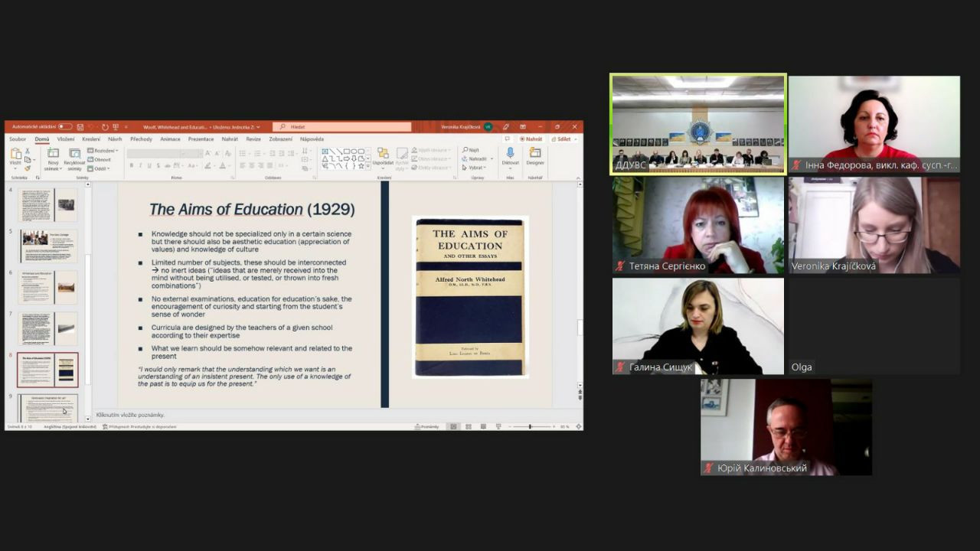980x551 pixels.
Task: Click the Save floppy disk icon
Action: point(80,127)
